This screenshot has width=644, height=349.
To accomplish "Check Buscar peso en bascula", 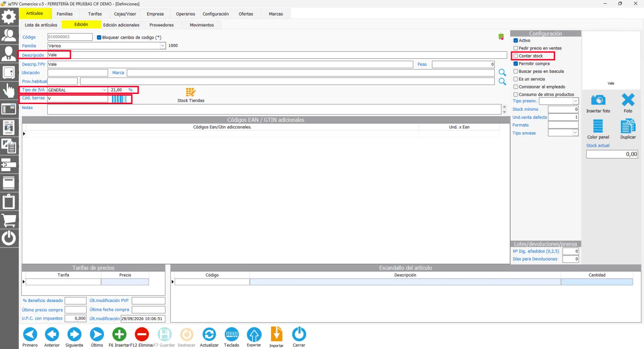I will [516, 71].
